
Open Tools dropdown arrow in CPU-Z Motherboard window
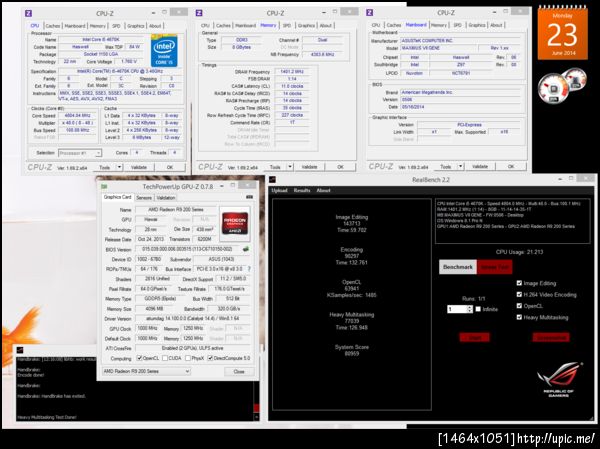(461, 167)
